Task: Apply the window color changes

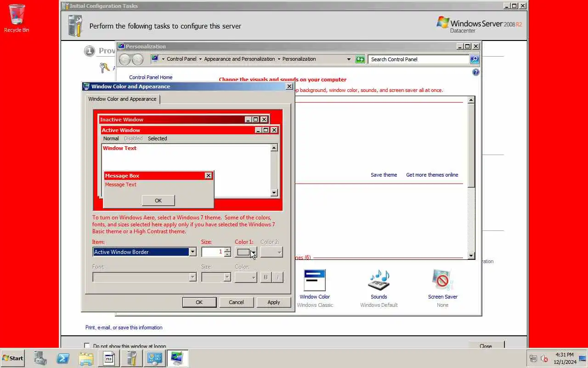Action: pyautogui.click(x=274, y=302)
